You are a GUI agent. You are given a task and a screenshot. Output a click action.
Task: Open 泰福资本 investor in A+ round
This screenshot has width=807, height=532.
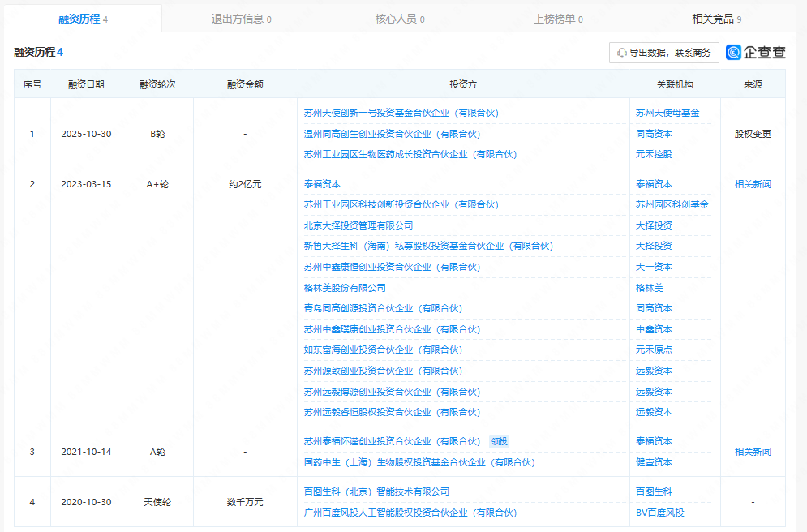[322, 184]
